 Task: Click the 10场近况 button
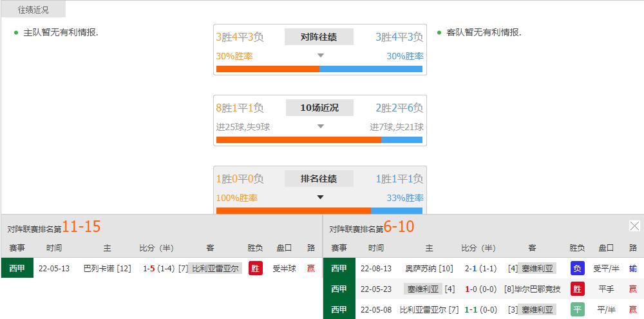(x=319, y=108)
